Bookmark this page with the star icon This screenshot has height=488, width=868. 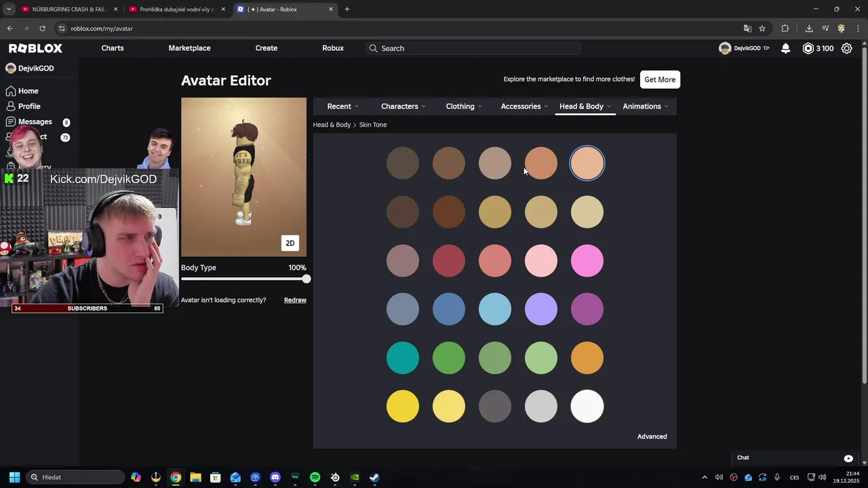tap(762, 28)
